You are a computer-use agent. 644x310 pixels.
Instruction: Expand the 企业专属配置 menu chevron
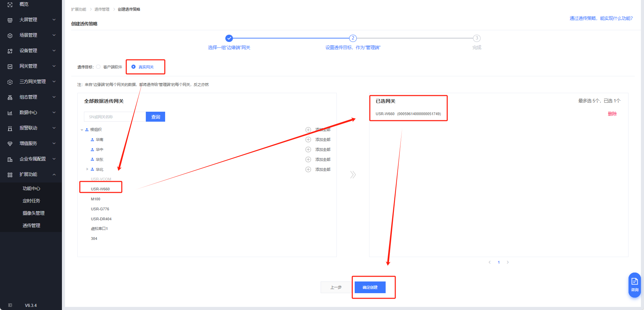54,159
